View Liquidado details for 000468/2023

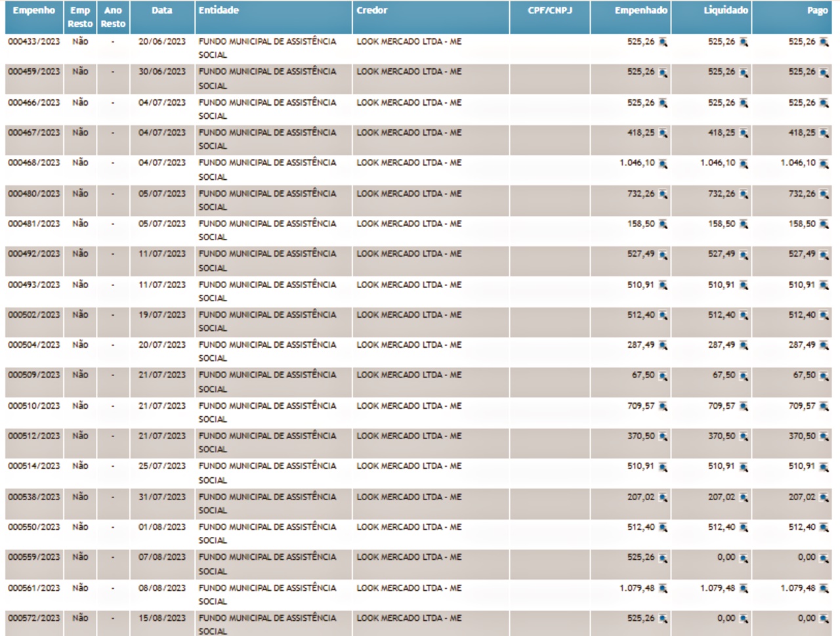click(744, 163)
